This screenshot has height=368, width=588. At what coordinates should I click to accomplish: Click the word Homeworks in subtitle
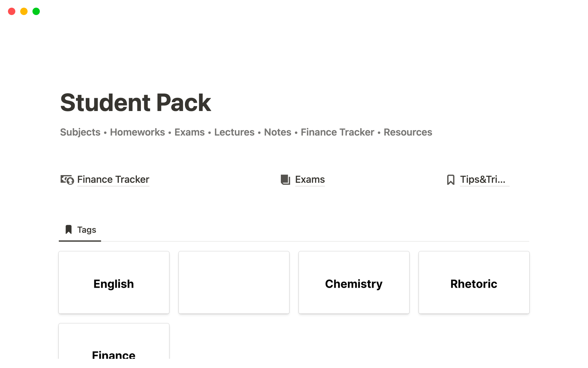[x=137, y=132]
